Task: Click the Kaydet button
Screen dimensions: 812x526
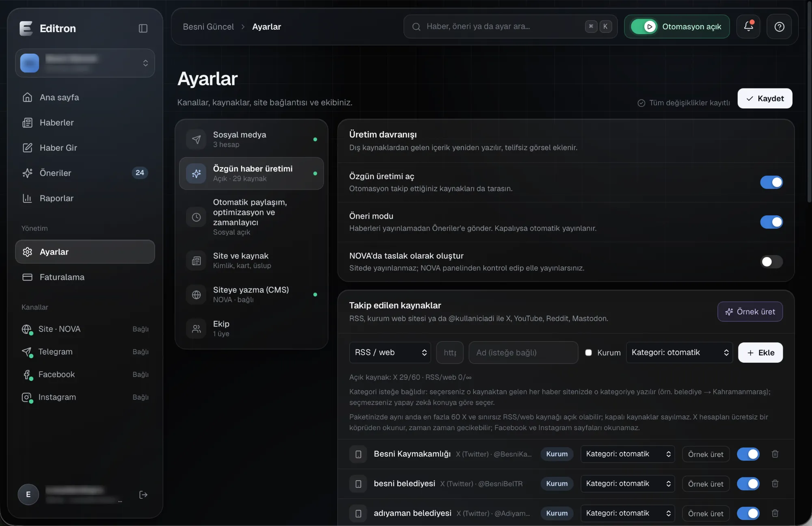Action: pos(765,98)
